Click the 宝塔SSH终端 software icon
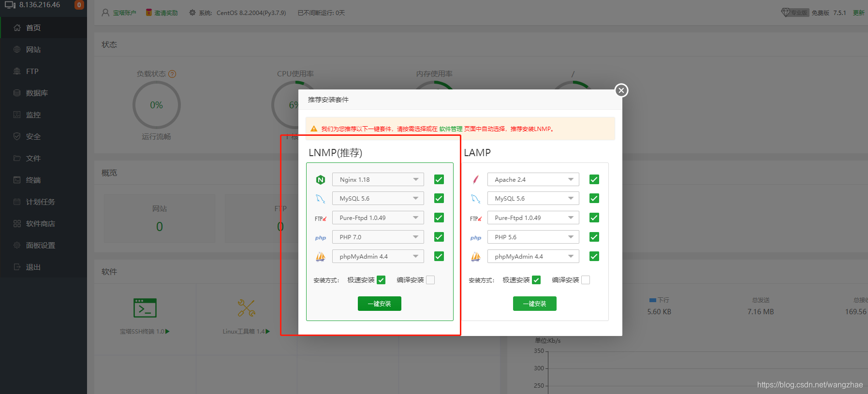 [x=145, y=308]
